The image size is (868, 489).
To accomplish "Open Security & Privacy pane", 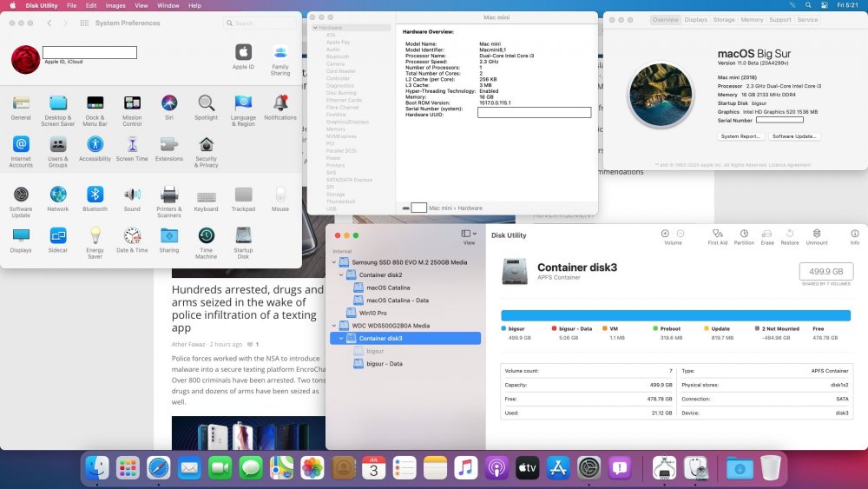I will point(206,152).
